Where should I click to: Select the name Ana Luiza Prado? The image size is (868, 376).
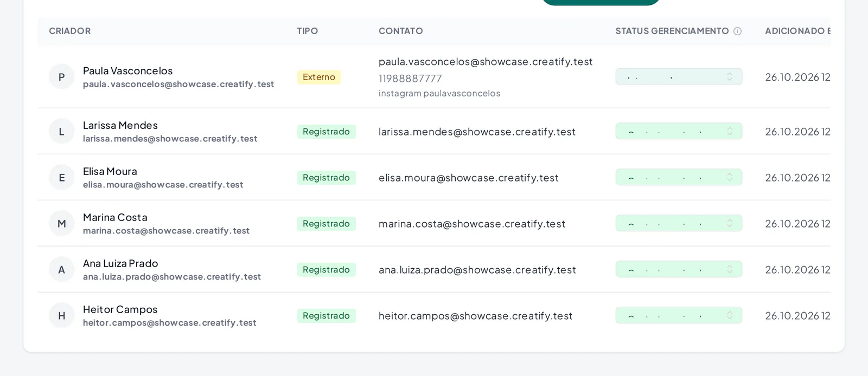click(x=120, y=264)
